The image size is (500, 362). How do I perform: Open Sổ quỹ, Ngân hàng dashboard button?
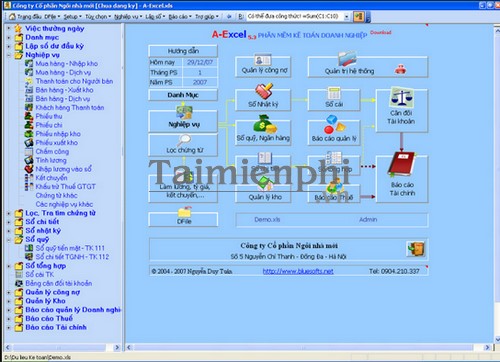coord(263,133)
